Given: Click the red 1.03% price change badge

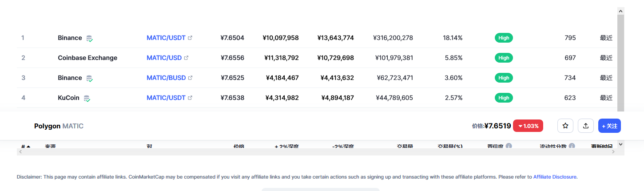Looking at the screenshot, I should point(528,126).
